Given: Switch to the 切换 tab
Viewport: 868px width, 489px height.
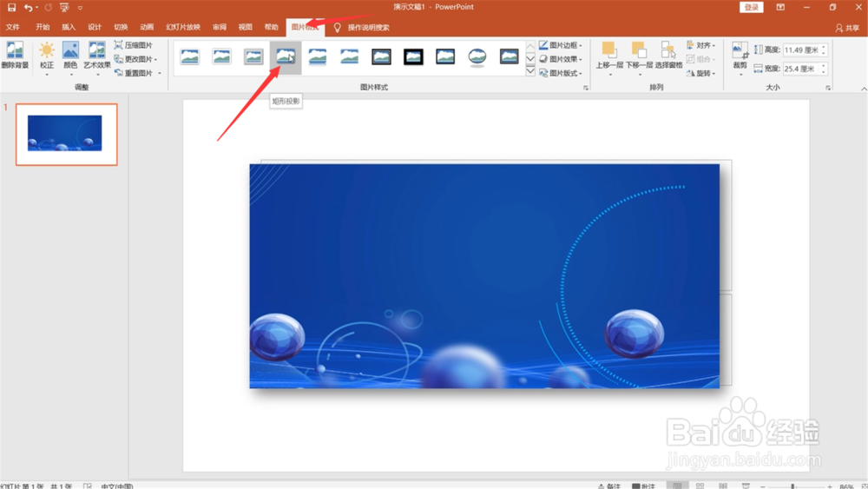Looking at the screenshot, I should (x=121, y=27).
